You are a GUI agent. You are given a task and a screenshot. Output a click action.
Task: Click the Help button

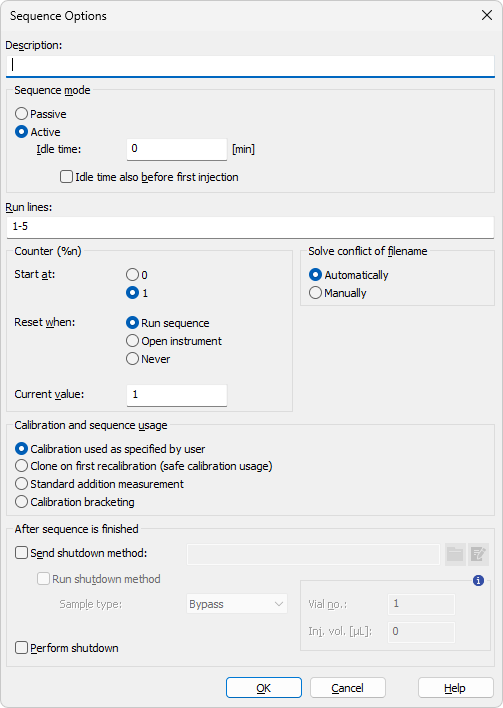[455, 688]
